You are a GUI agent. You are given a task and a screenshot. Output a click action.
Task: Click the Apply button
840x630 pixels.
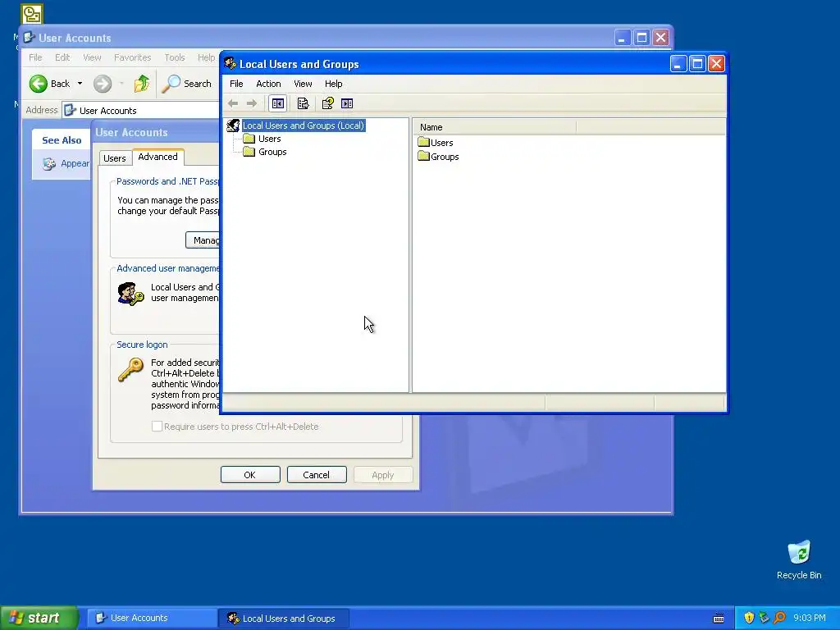(x=382, y=475)
